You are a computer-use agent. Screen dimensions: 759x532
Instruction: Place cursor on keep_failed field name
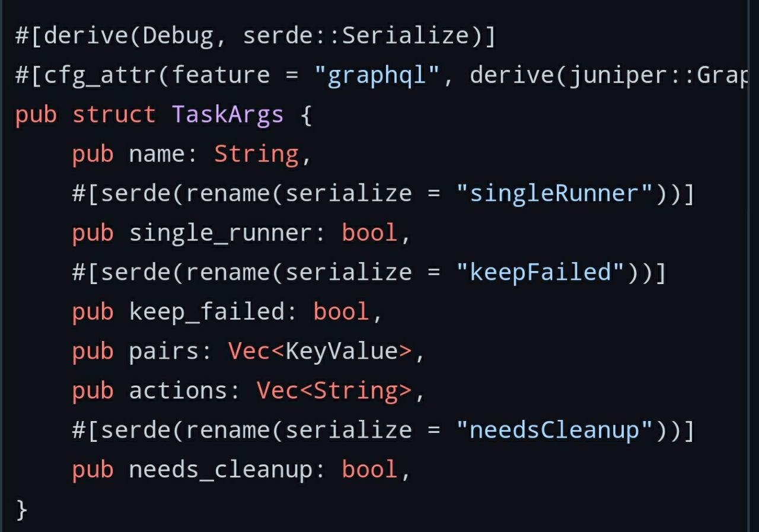pos(206,312)
